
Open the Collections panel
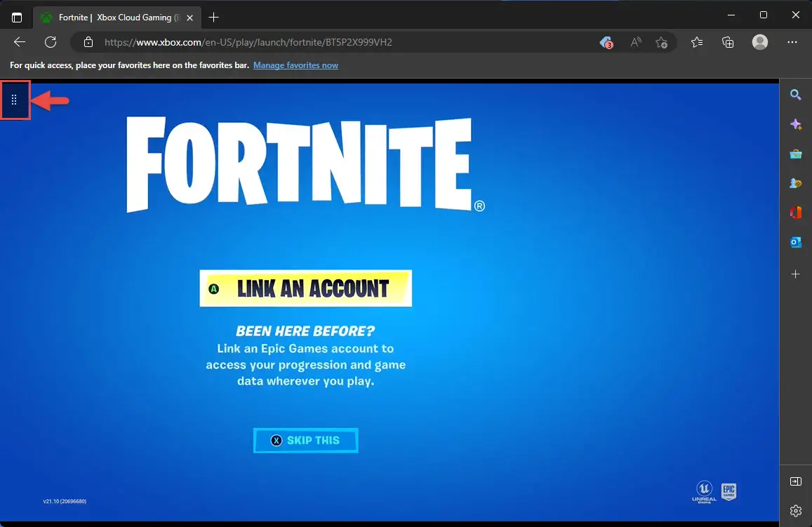pos(728,42)
